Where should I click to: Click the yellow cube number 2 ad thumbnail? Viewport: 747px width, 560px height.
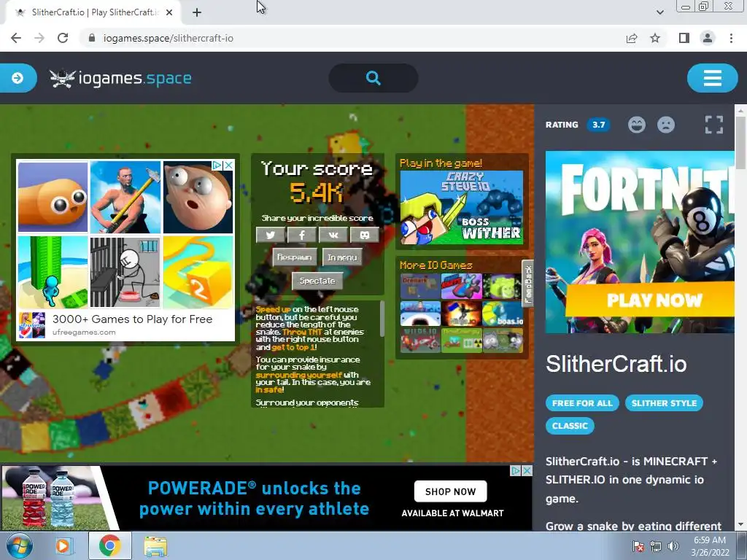tap(198, 273)
